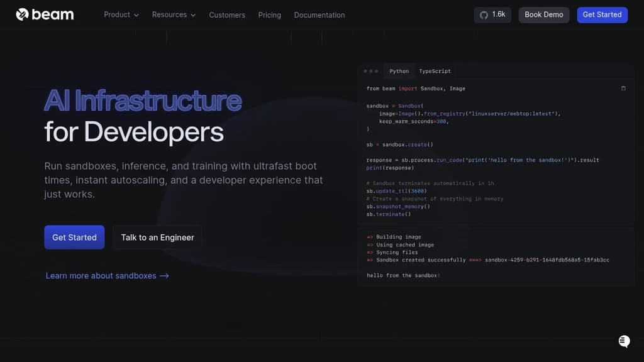Open the chat support widget
Screen dimensions: 644x362
pyautogui.click(x=623, y=341)
